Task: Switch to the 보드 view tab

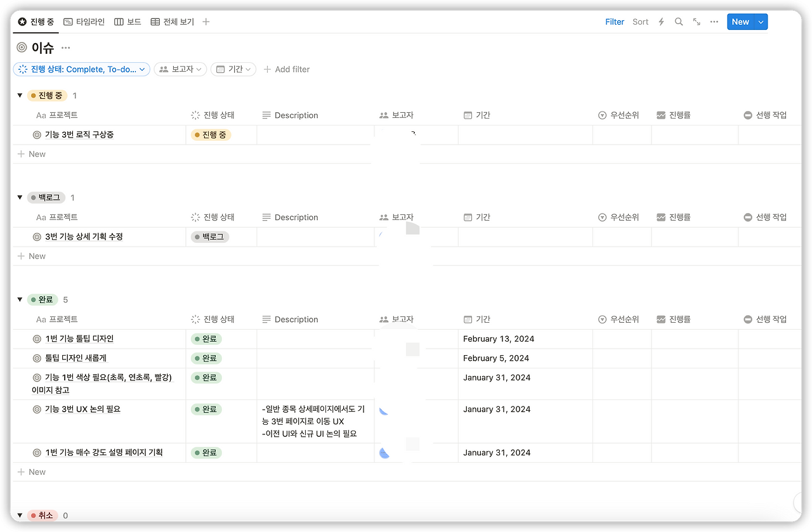Action: coord(128,22)
